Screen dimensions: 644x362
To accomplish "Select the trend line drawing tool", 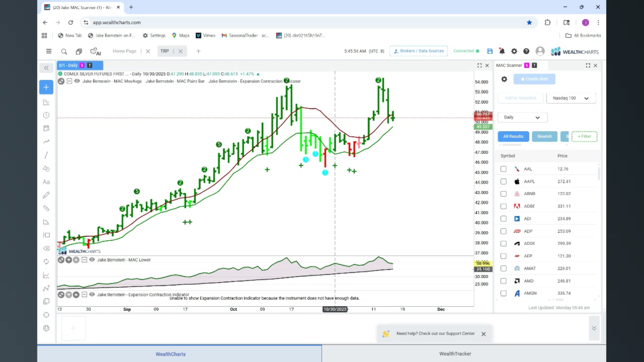I will coord(46,155).
